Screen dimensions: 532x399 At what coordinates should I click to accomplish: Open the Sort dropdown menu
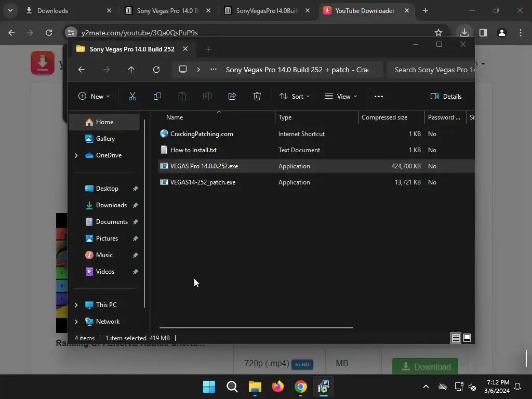pos(295,96)
